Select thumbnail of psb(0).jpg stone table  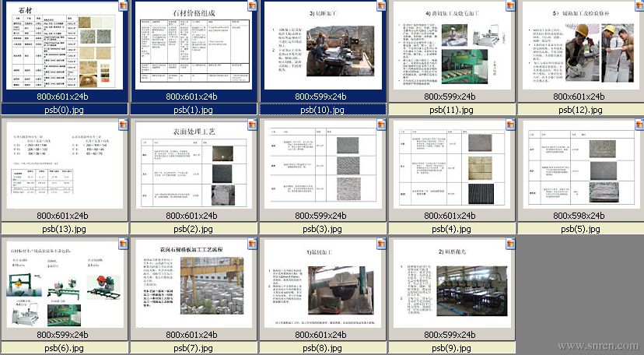(65, 47)
